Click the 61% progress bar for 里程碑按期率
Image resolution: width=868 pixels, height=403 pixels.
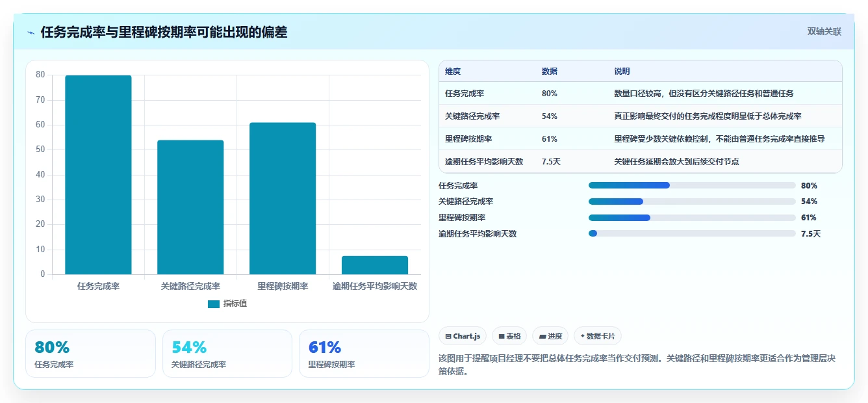[x=692, y=218]
